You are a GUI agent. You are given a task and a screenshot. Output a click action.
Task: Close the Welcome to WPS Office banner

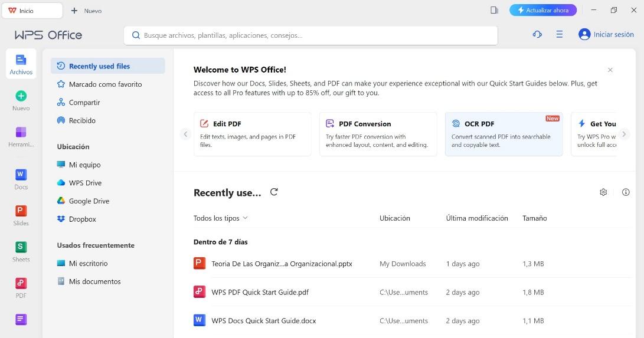coord(610,70)
